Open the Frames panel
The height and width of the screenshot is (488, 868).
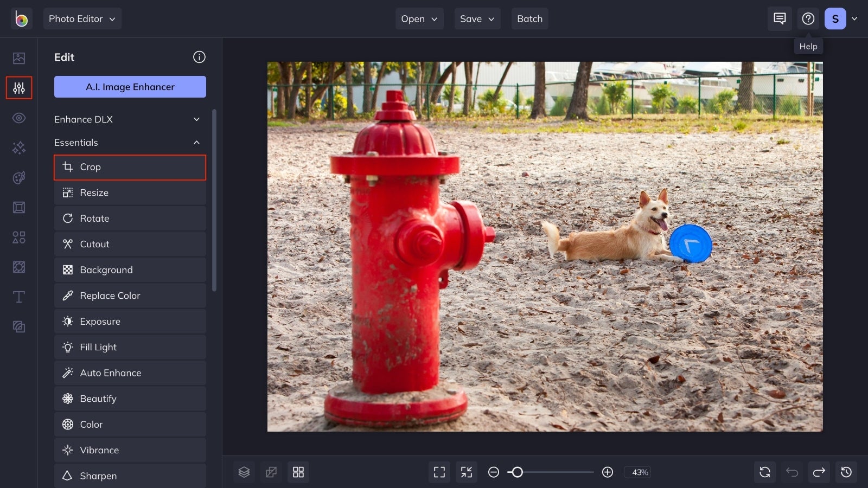coord(18,207)
